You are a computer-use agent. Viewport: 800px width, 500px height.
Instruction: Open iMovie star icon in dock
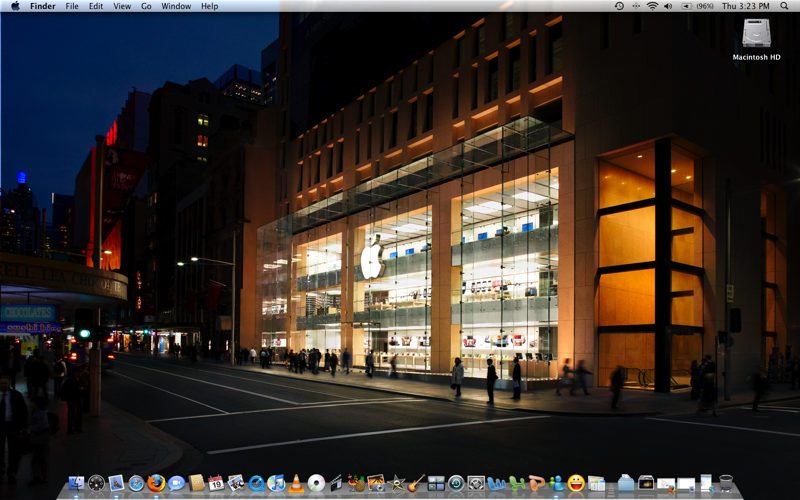click(396, 483)
